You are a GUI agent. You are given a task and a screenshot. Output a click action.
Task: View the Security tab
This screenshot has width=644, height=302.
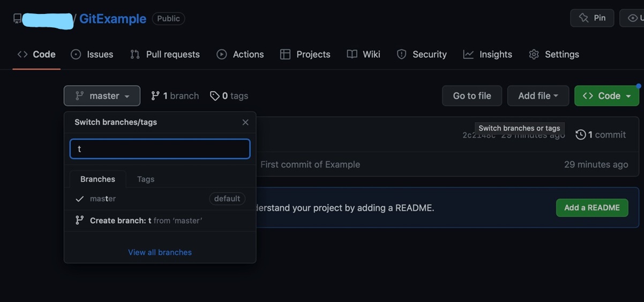click(x=422, y=54)
